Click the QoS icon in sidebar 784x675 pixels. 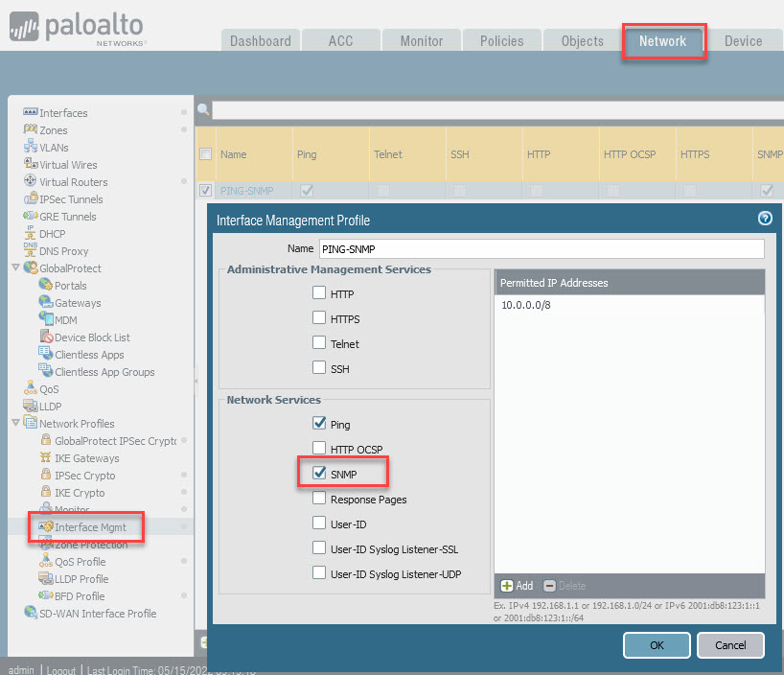(x=31, y=389)
